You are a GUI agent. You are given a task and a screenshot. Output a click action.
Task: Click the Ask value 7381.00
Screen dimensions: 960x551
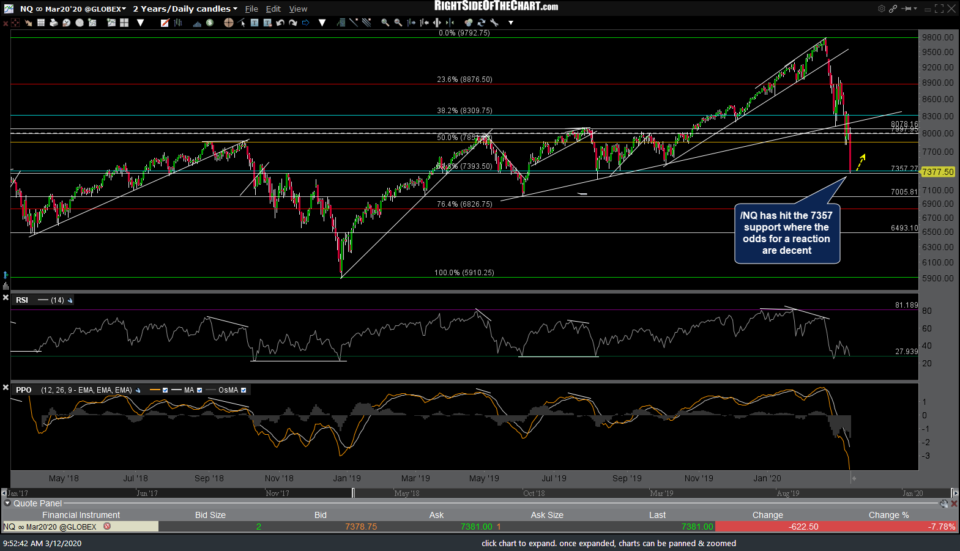(476, 527)
